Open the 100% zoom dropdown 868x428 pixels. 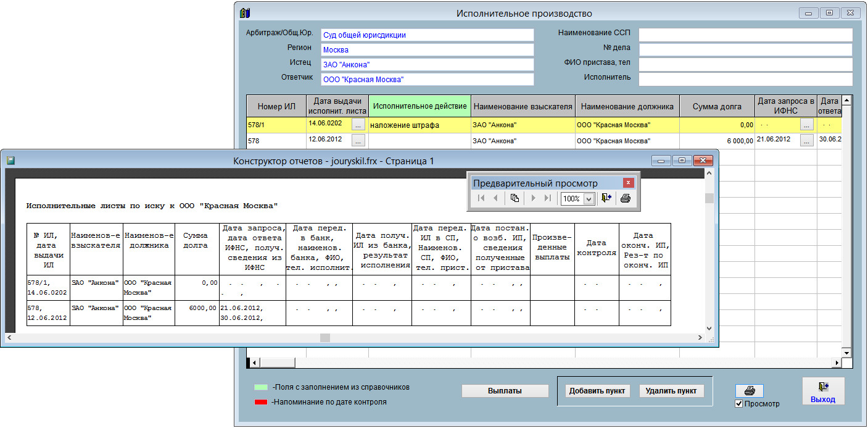[x=589, y=199]
